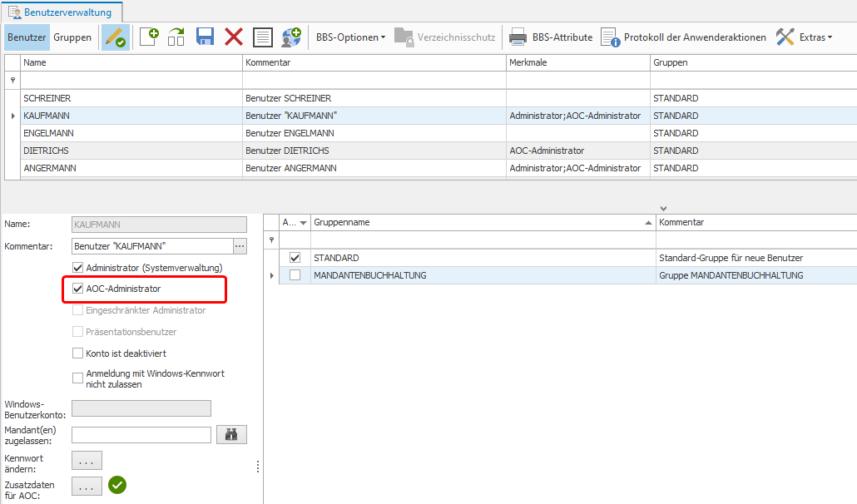Switch to the Gruppen view
The image size is (857, 504).
(72, 37)
